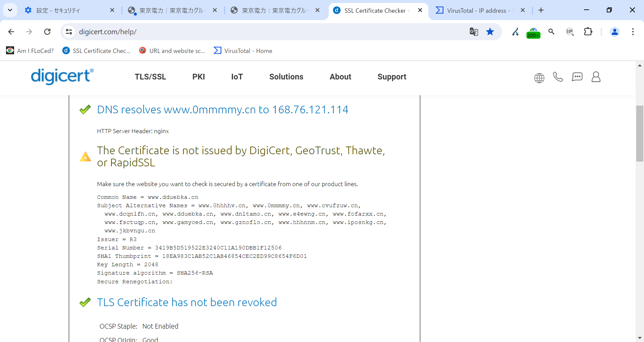Image resolution: width=644 pixels, height=342 pixels.
Task: Open the user account icon
Action: coord(596,77)
